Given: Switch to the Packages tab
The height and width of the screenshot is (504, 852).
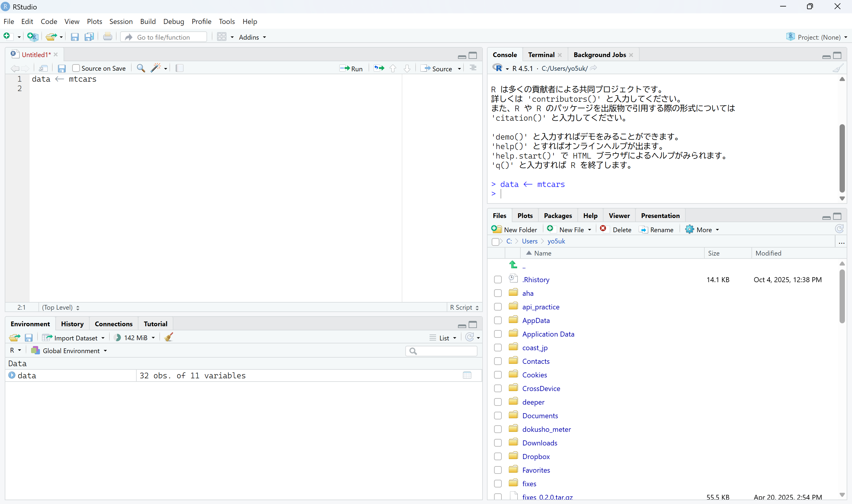Looking at the screenshot, I should [558, 216].
